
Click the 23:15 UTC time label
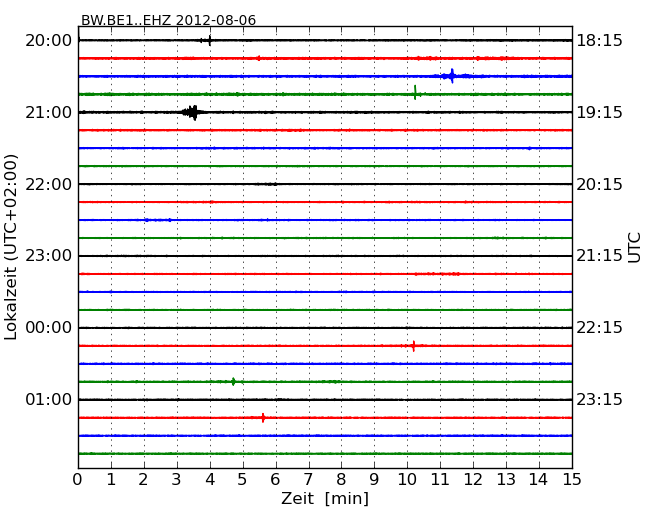click(x=599, y=399)
